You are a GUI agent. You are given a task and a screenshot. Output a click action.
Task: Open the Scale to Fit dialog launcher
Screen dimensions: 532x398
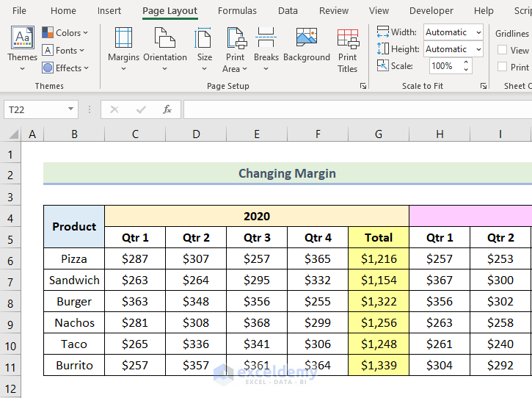pyautogui.click(x=484, y=86)
